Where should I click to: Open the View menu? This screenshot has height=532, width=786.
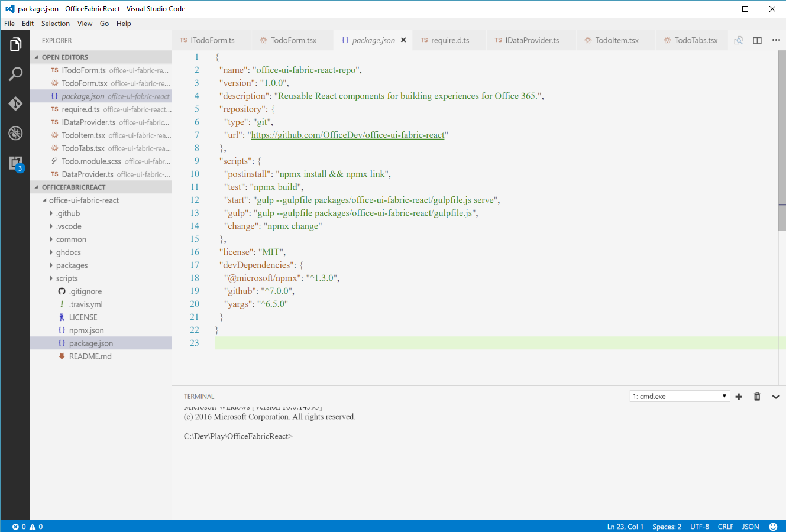tap(85, 24)
